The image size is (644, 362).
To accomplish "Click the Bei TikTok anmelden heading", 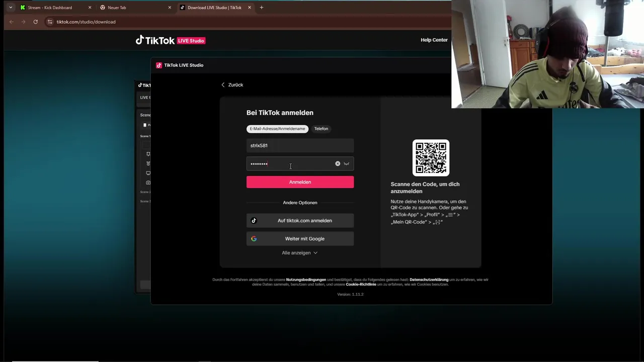I will tap(280, 113).
